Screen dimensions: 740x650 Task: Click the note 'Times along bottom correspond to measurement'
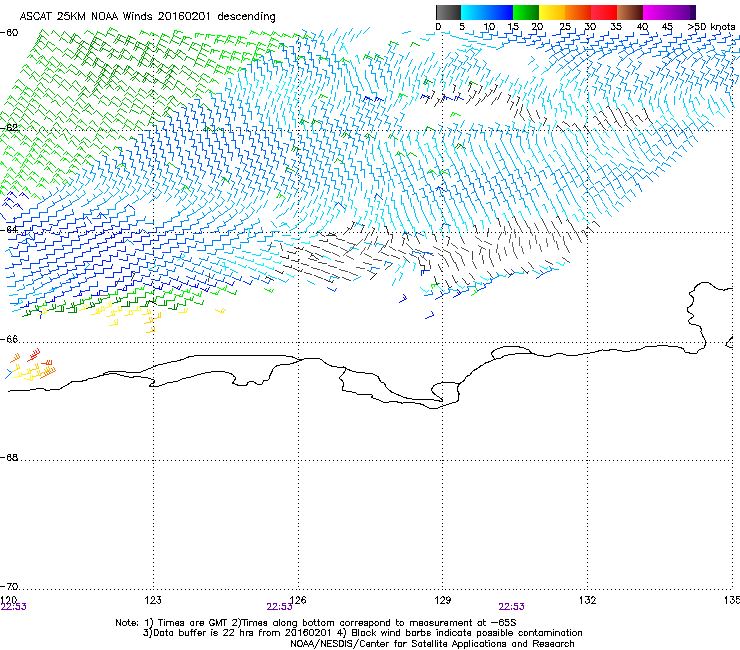coord(356,623)
